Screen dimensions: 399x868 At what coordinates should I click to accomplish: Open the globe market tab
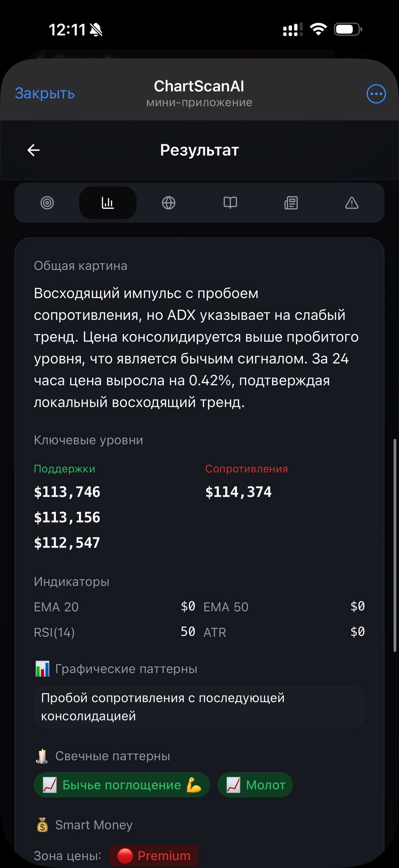click(169, 203)
